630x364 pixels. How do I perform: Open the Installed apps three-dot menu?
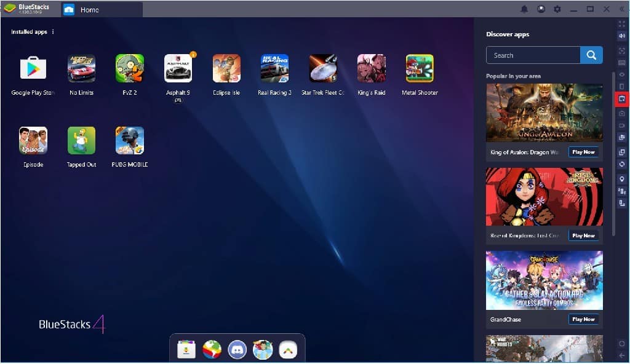coord(53,32)
